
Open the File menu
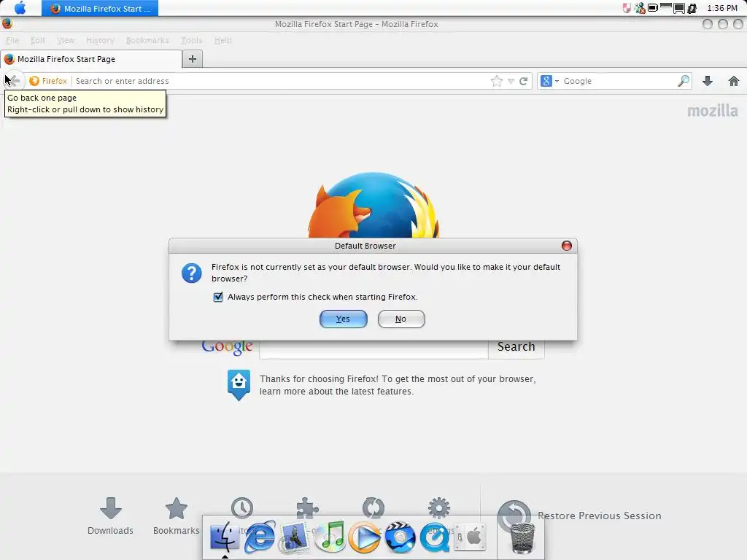tap(12, 41)
